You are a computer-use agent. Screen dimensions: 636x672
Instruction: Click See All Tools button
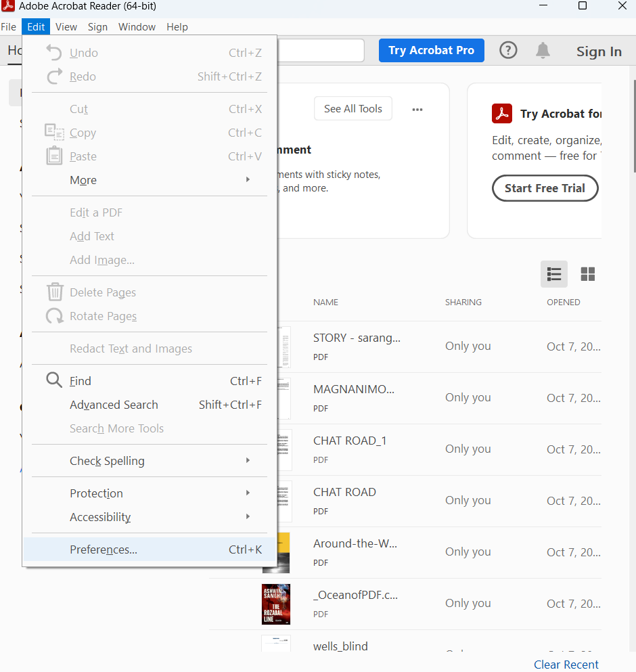point(353,109)
